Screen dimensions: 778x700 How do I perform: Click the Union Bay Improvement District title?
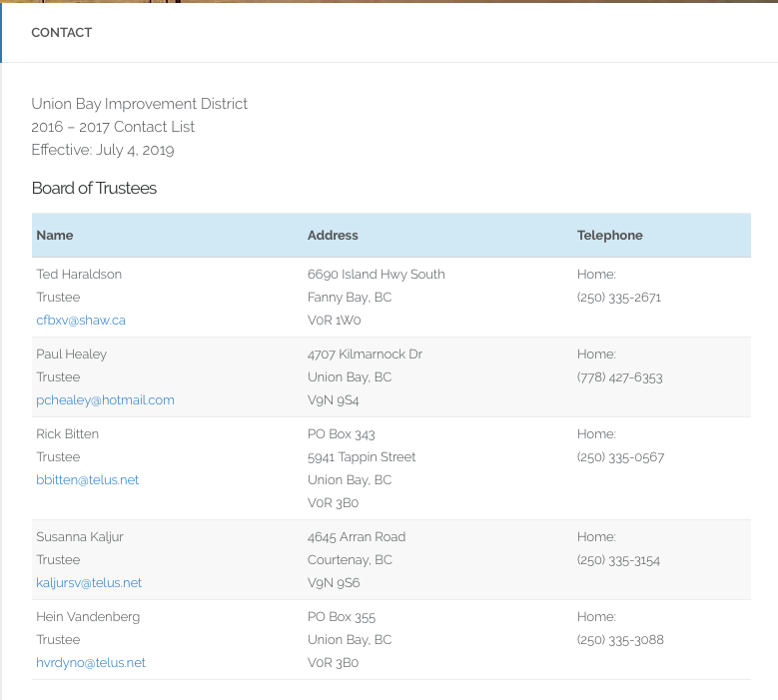point(139,104)
